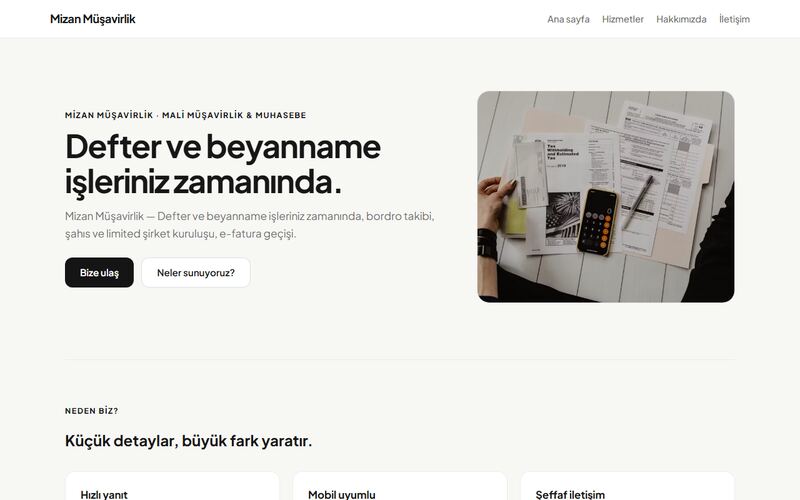Click the Mizan Müşavirlik site logo
The image size is (800, 500).
coord(92,19)
